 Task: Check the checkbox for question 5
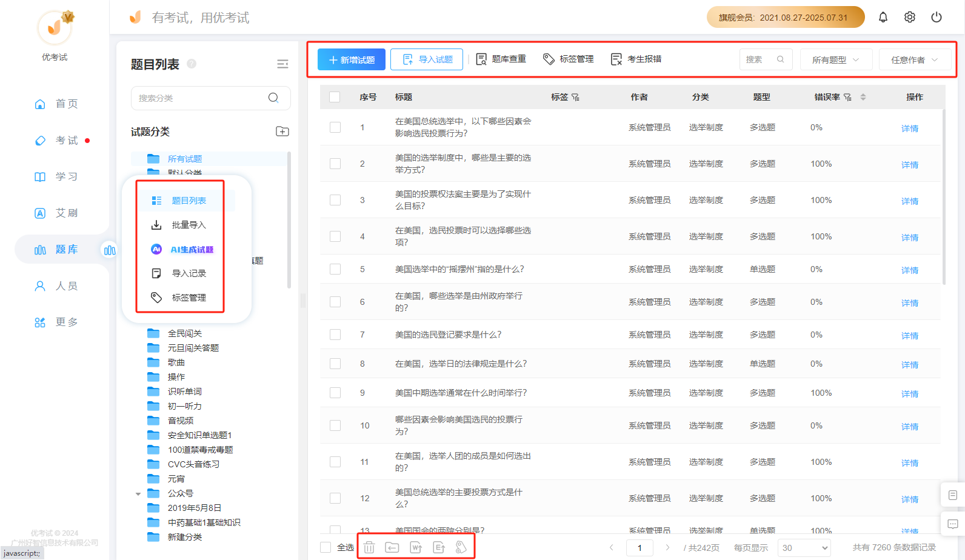point(335,269)
